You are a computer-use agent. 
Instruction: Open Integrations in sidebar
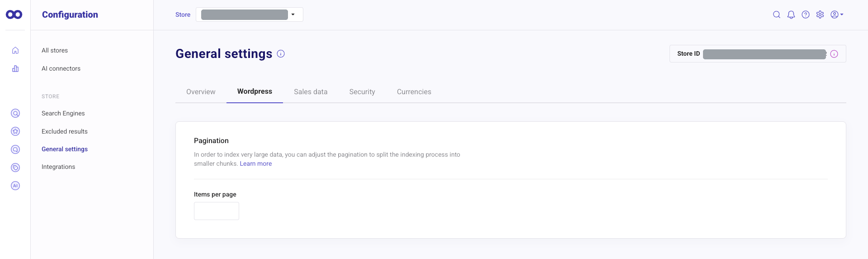58,167
